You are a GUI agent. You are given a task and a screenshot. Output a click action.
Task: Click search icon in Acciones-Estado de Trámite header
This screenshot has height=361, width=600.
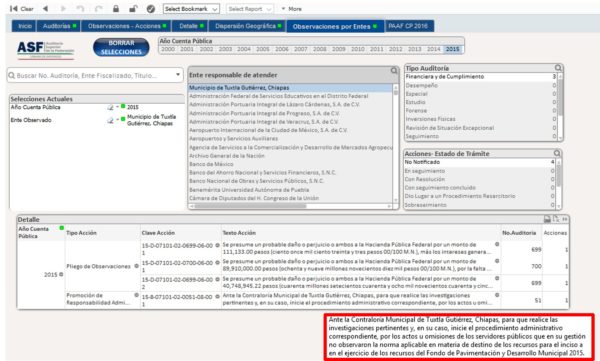557,153
